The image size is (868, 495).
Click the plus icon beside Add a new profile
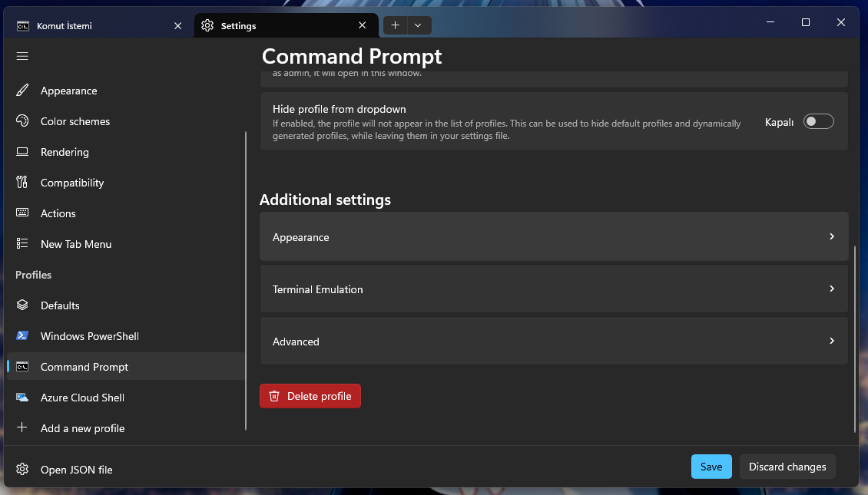pos(22,427)
